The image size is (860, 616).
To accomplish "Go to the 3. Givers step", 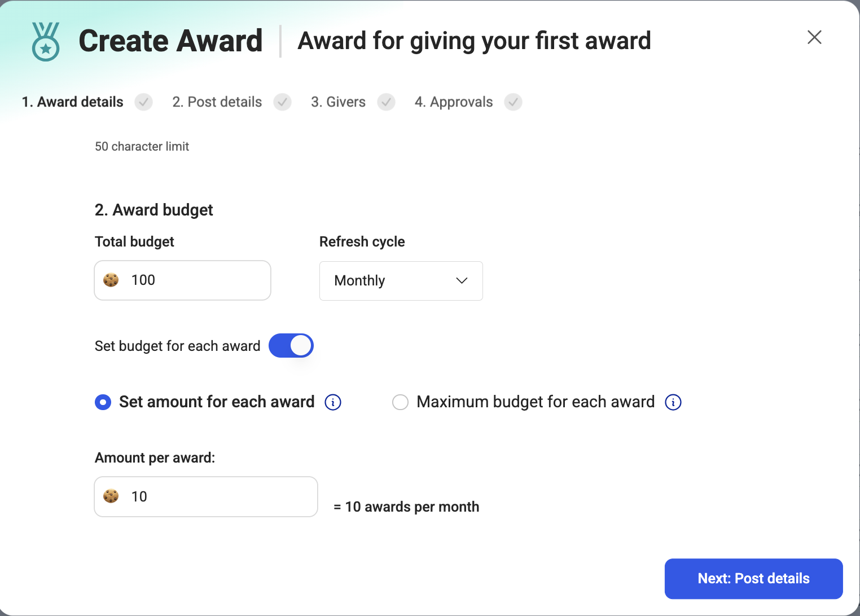I will (x=339, y=102).
